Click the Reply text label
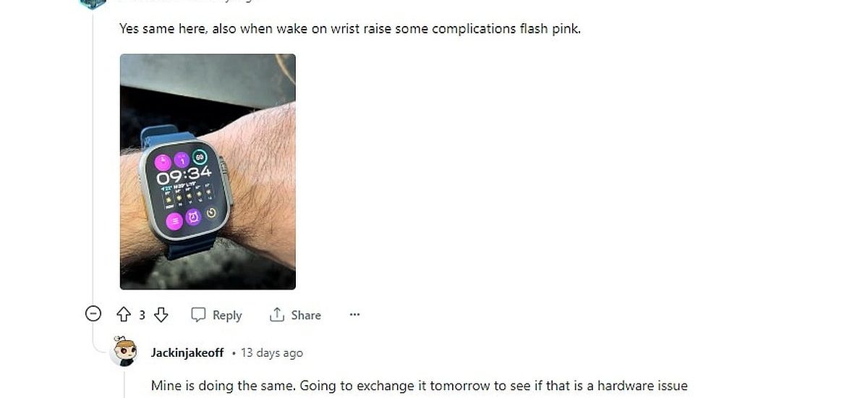 pos(227,316)
